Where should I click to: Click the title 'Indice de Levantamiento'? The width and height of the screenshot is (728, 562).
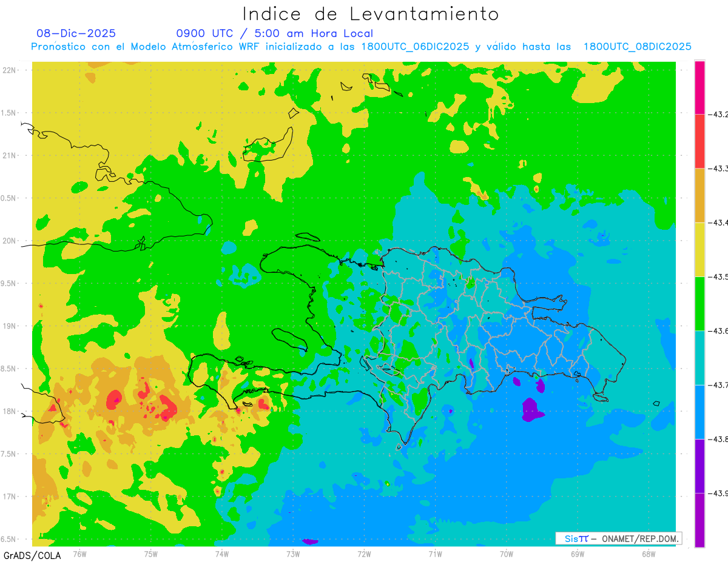point(371,14)
